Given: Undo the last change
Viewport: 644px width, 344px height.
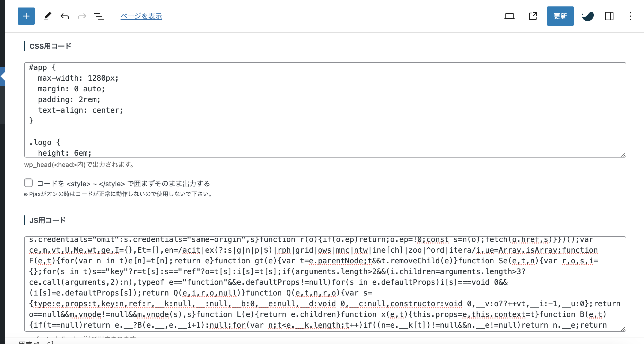Looking at the screenshot, I should 65,16.
